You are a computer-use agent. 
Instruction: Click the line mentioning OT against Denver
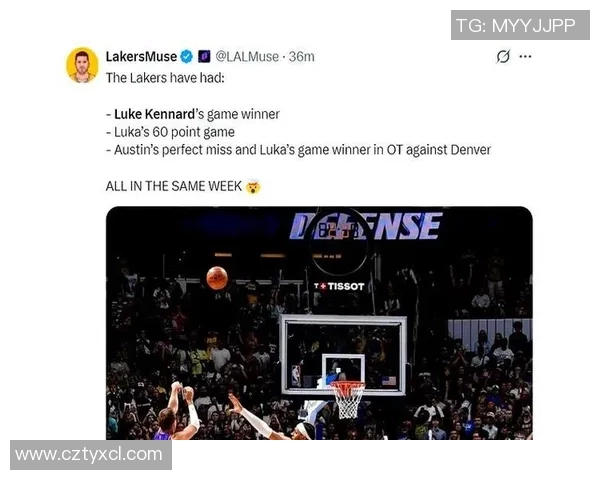[298, 150]
